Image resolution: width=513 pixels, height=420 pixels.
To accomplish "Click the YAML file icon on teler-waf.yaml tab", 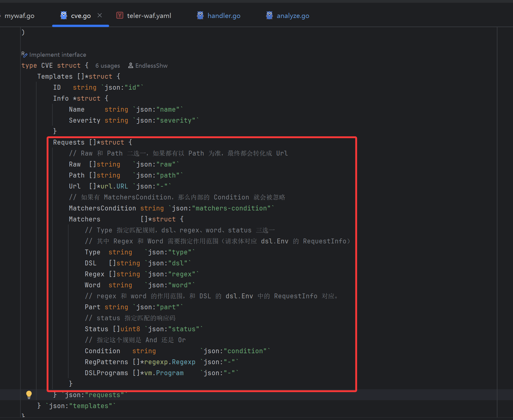I will pos(120,16).
